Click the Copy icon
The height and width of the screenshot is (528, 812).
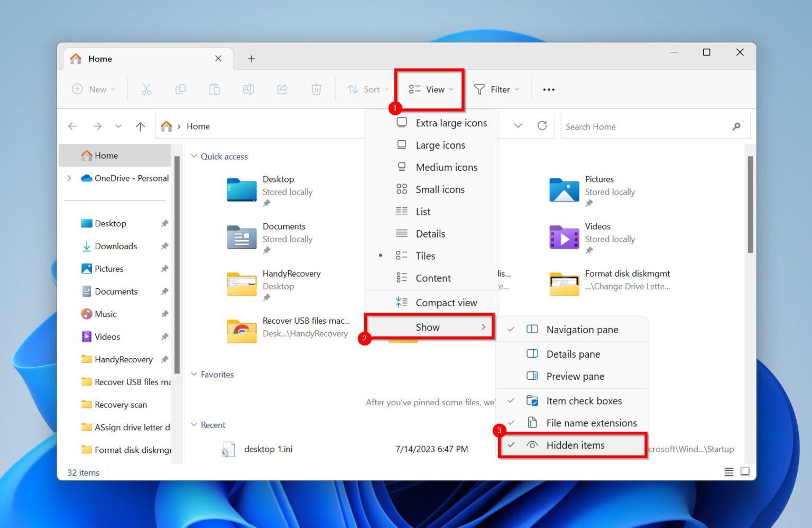click(180, 89)
